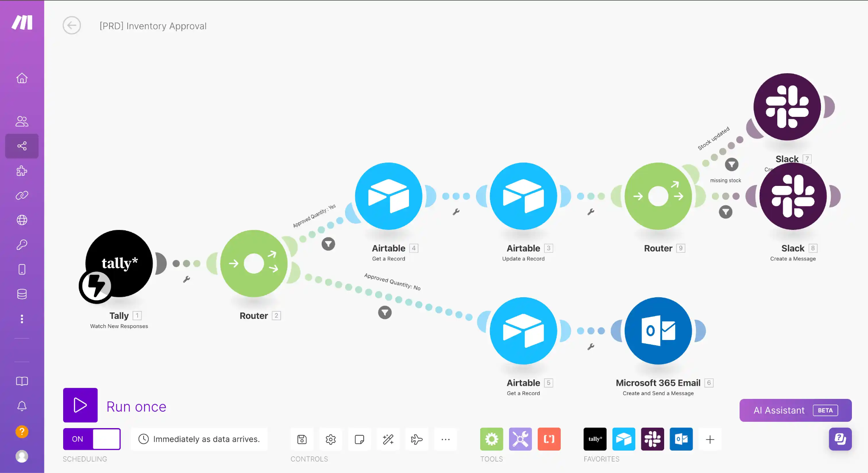Open the purple help chat widget
Screen dimensions: 868x473
pos(840,439)
